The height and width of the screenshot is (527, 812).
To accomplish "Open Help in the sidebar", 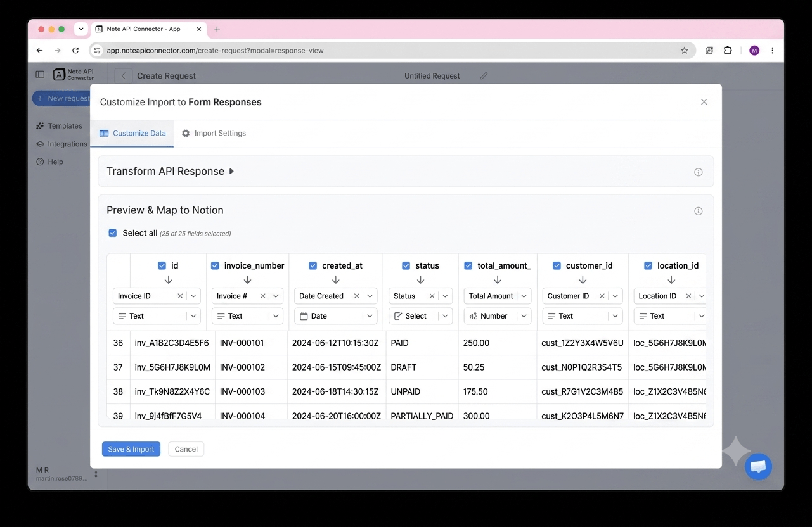I will point(50,162).
